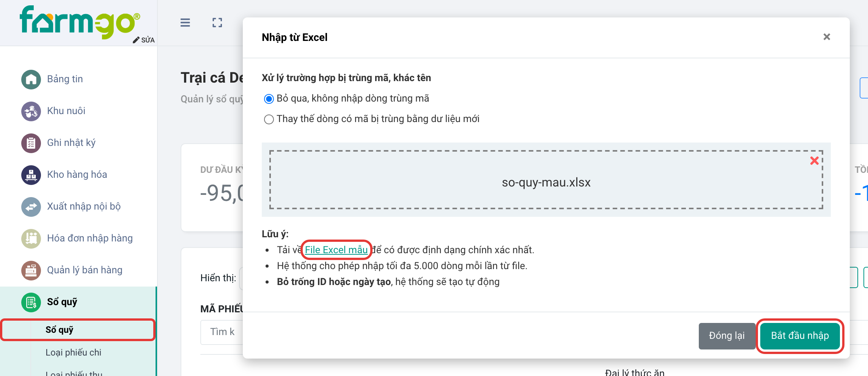Screen dimensions: 868x376
Task: Close the Nhập từ Excel dialog
Action: click(827, 37)
